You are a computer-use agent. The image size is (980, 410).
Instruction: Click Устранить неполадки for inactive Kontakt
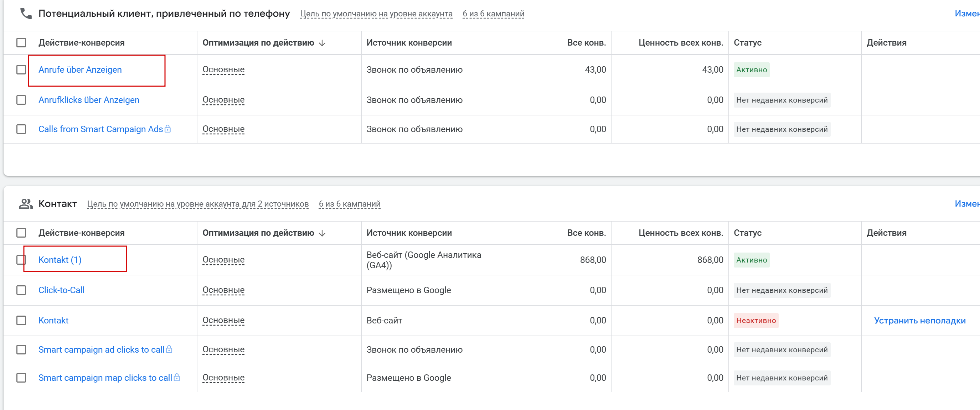pos(919,320)
